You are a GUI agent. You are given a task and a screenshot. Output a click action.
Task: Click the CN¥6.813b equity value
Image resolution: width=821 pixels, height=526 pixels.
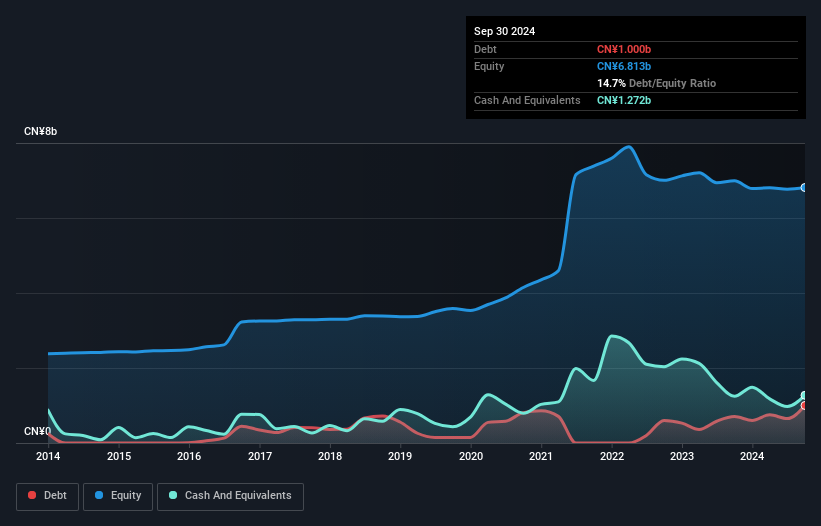click(x=624, y=66)
